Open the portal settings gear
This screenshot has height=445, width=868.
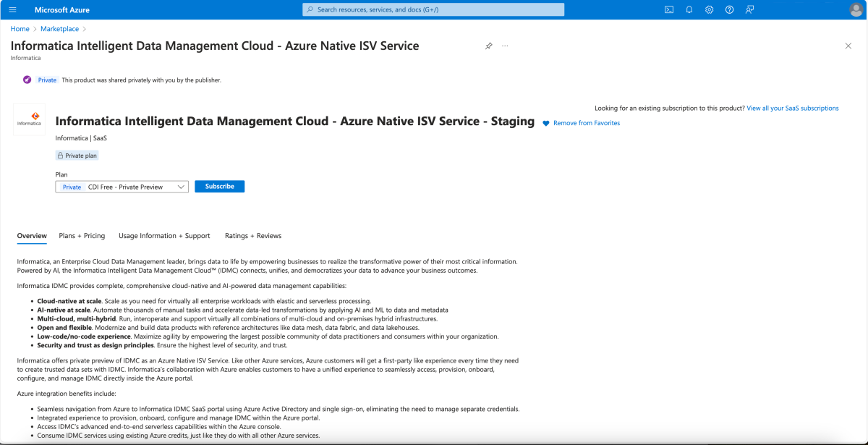[710, 9]
